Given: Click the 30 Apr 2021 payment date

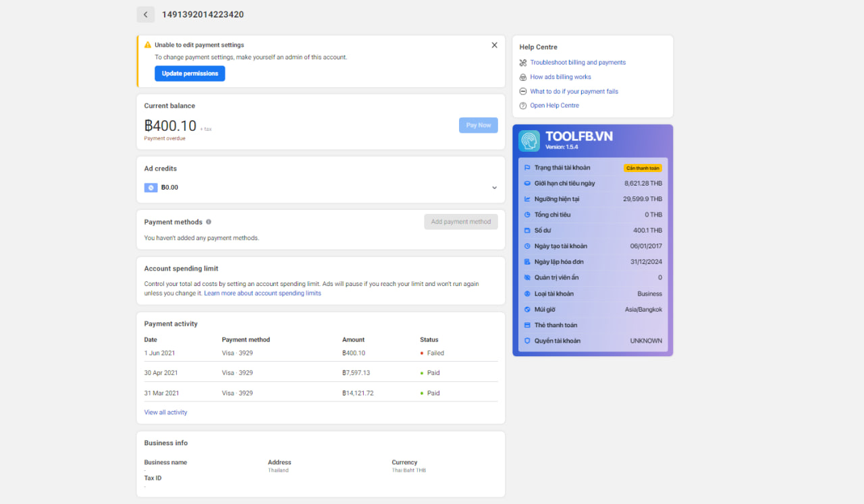Looking at the screenshot, I should click(x=161, y=373).
